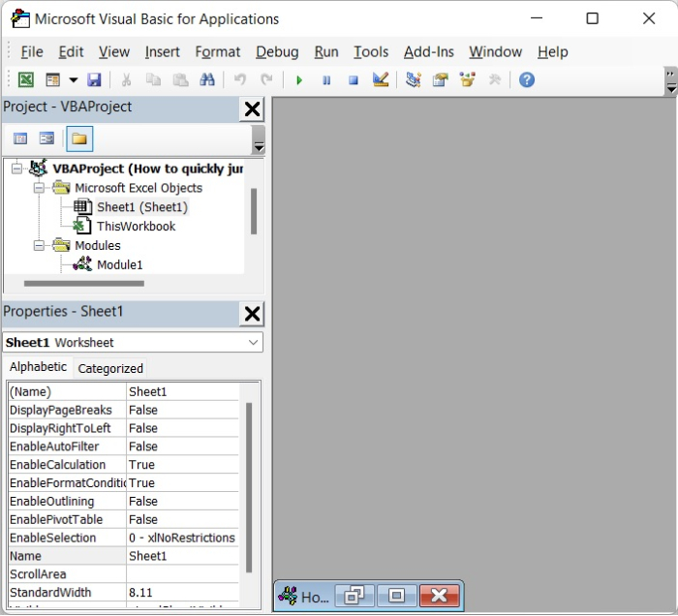Screen dimensions: 678x616
Task: Close the Project - VBAProject panel
Action: click(252, 109)
